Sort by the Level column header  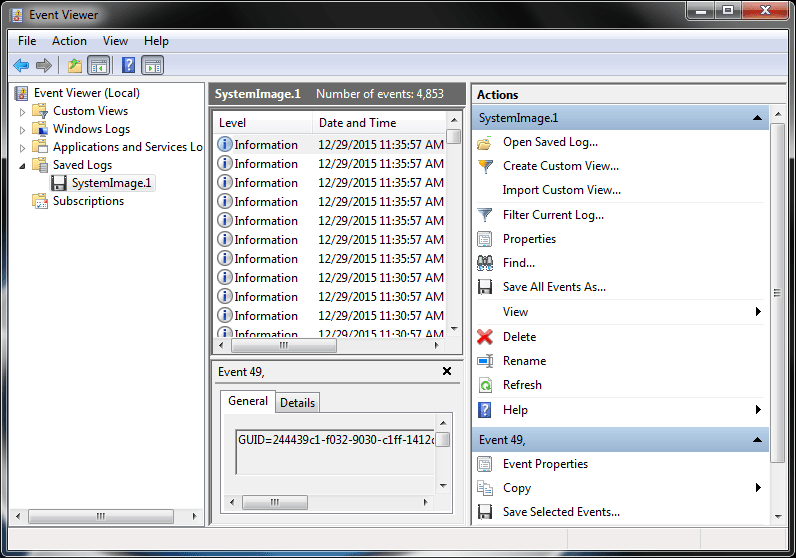[262, 123]
